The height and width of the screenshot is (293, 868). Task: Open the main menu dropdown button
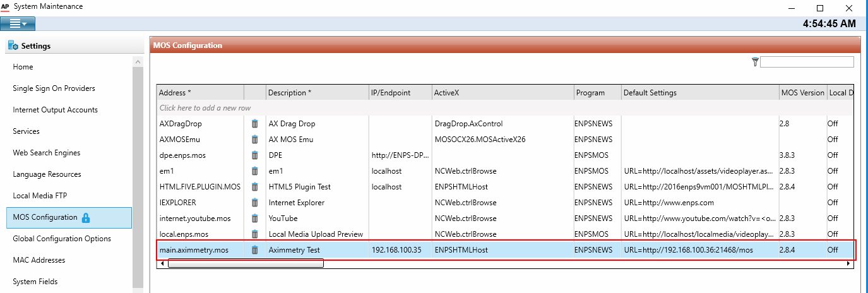pyautogui.click(x=18, y=24)
